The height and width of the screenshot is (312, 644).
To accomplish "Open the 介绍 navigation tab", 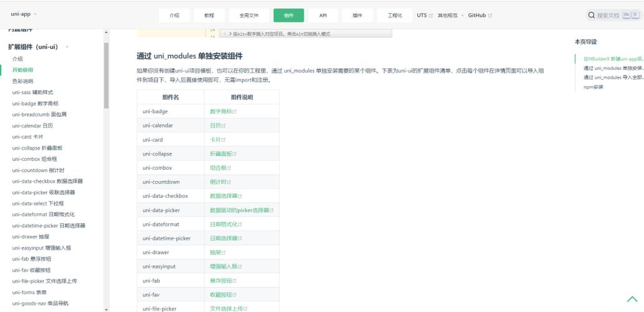I will click(x=174, y=15).
